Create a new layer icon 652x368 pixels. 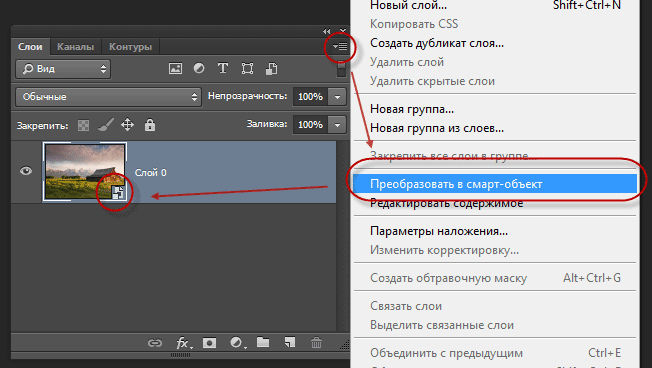(290, 342)
